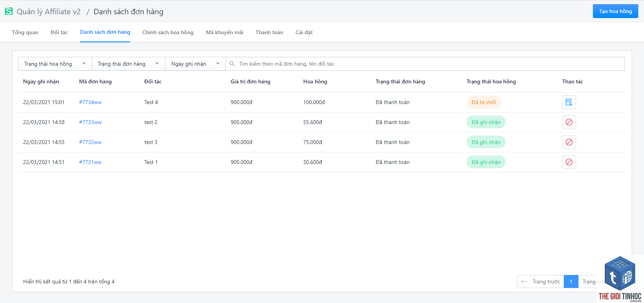
Task: Click commission value 100.000đ
Action: [x=314, y=102]
